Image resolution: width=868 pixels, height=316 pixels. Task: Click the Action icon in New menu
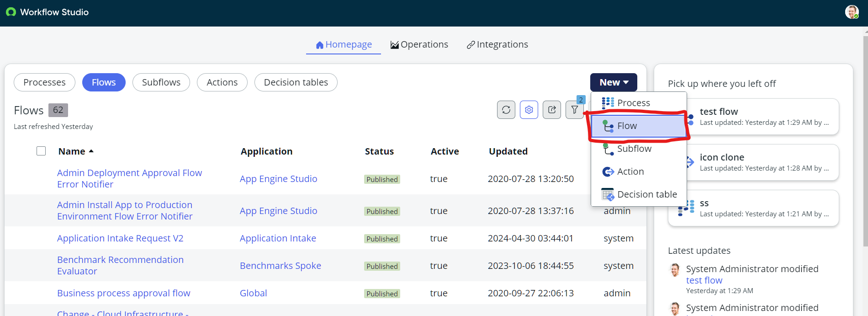pyautogui.click(x=608, y=171)
